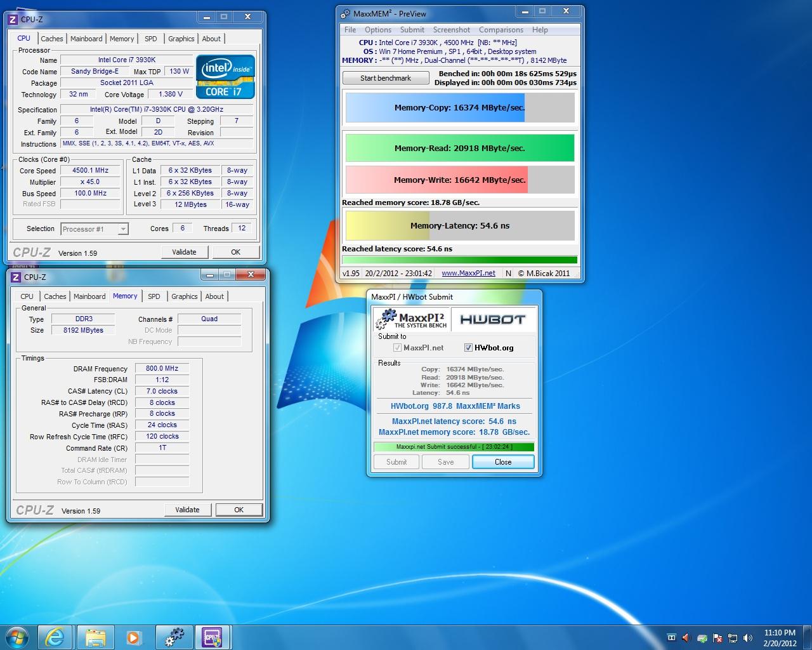Open the Dolby tray icon
This screenshot has width=812, height=650.
click(672, 638)
